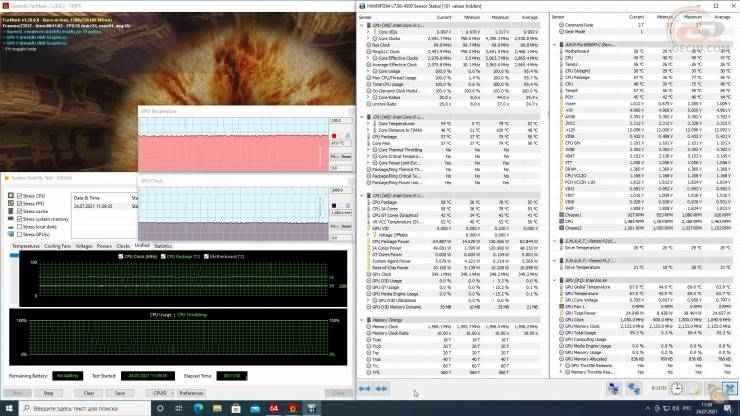This screenshot has width=740, height=416.
Task: Switch to HWiNFO via its taskbar icon
Action: point(311,408)
